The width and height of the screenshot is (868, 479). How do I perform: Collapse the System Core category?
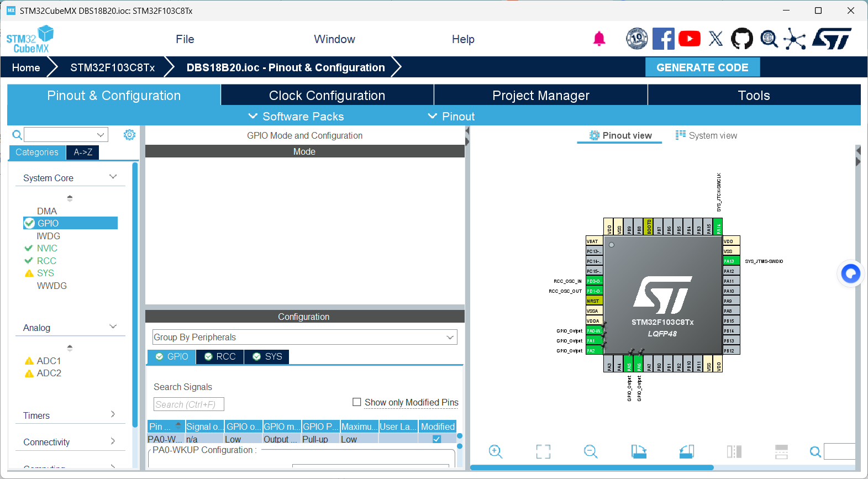pyautogui.click(x=113, y=177)
